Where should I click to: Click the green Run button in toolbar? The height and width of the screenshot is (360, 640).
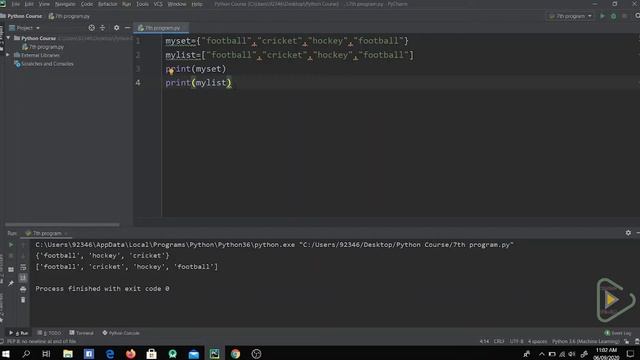(x=602, y=16)
